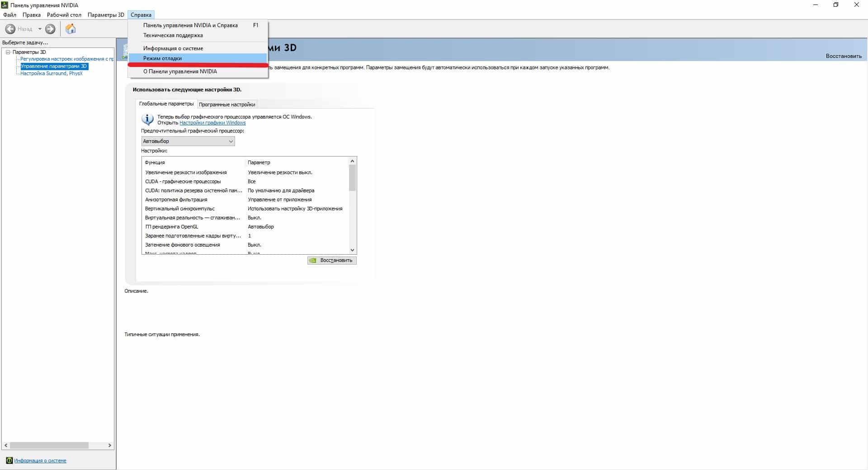Screen dimensions: 868x470
Task: Select Настройка Surround, PhysX tree item
Action: click(52, 73)
